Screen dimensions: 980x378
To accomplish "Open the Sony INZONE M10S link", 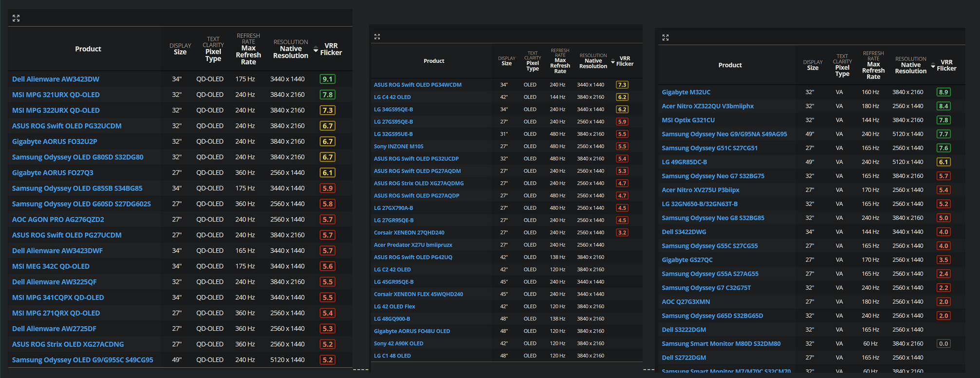I will 399,146.
